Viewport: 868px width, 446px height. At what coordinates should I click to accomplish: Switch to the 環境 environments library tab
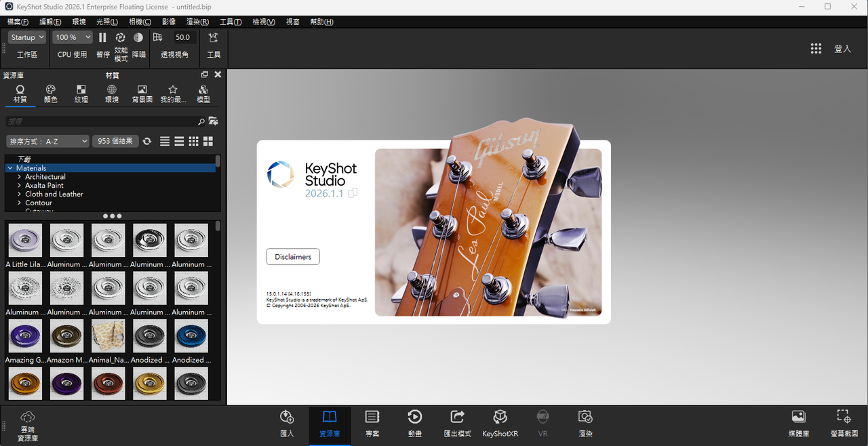pyautogui.click(x=112, y=94)
